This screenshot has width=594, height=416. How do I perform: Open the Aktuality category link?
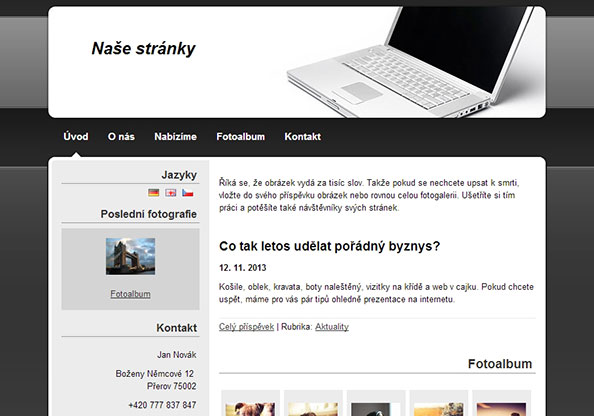(332, 327)
